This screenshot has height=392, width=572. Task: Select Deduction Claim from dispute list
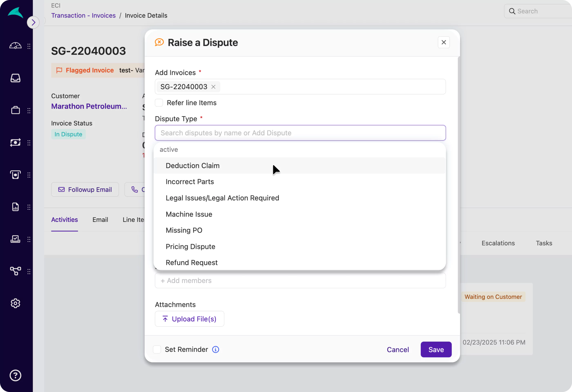pyautogui.click(x=192, y=166)
